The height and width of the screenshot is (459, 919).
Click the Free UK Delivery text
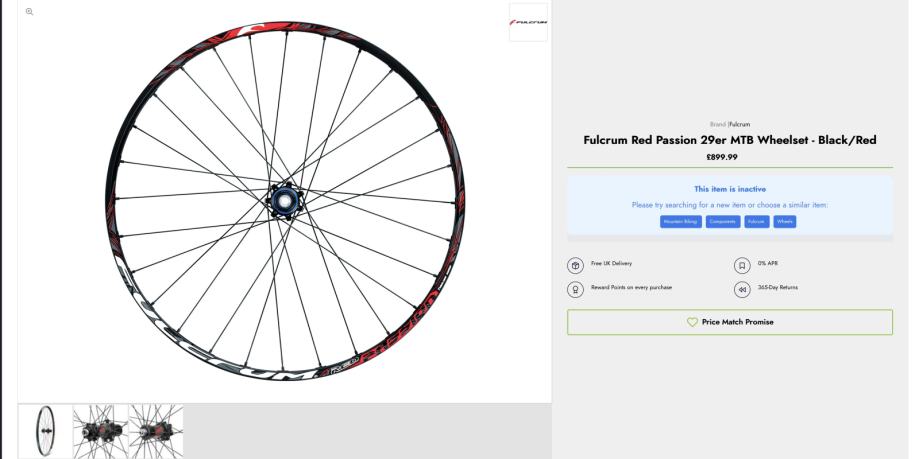[x=612, y=264]
